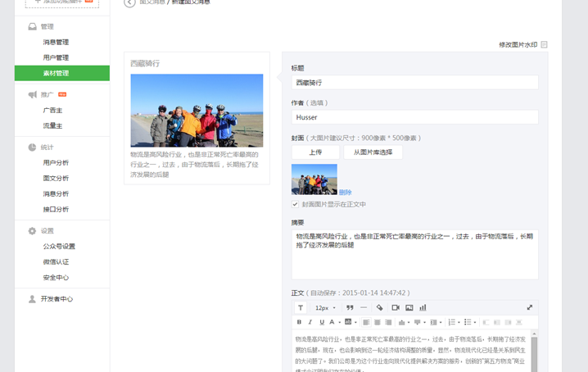The height and width of the screenshot is (372, 588).
Task: Open 安全中心 in the sidebar
Action: pyautogui.click(x=56, y=278)
